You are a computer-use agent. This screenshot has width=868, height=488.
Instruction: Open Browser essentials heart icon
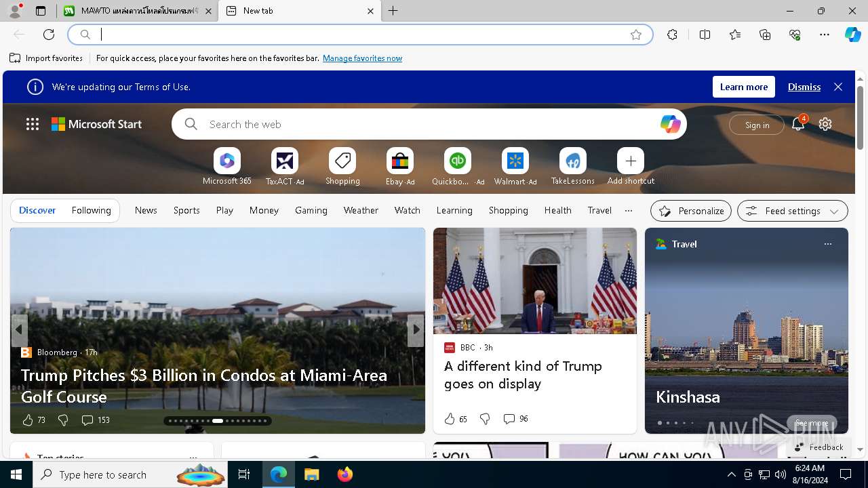tap(795, 35)
